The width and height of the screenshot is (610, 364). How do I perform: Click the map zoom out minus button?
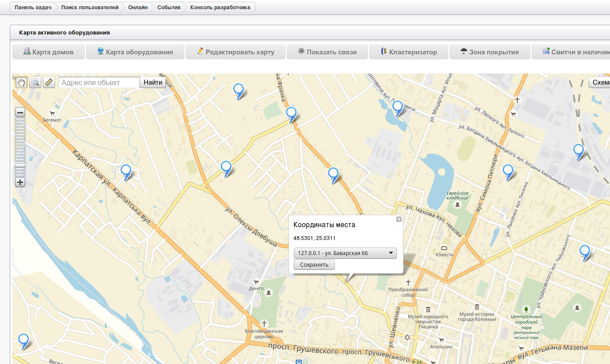20,112
